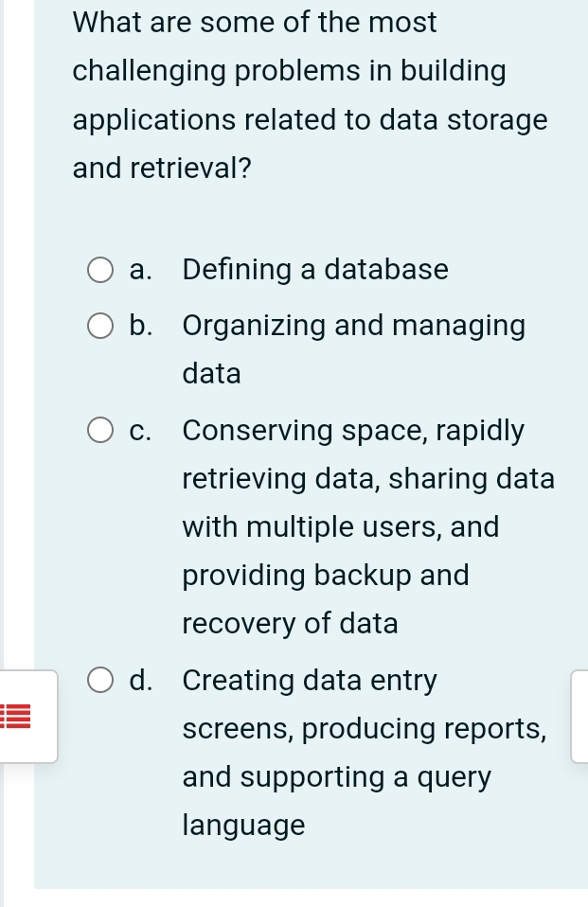Click the "b." option letter
Viewport: 588px width, 907px height.
click(142, 327)
